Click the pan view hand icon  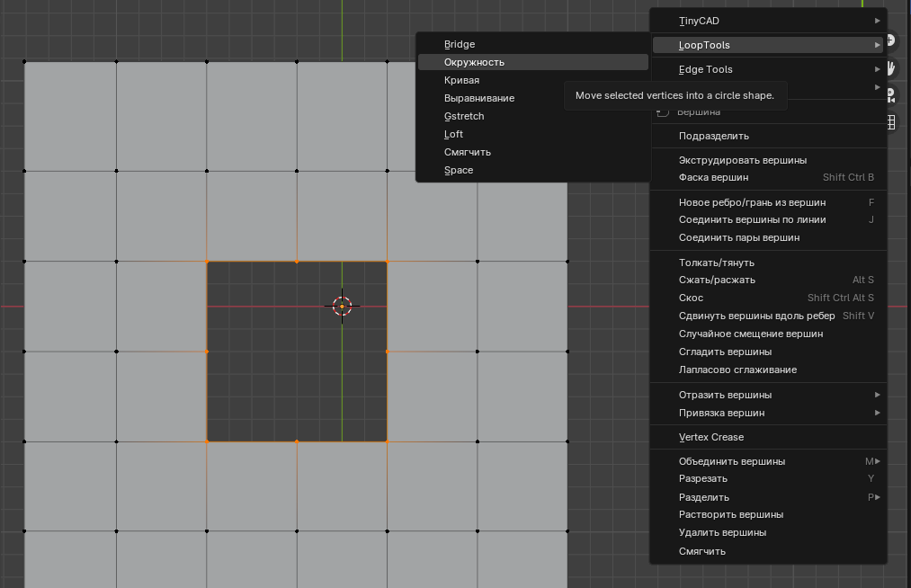point(891,67)
